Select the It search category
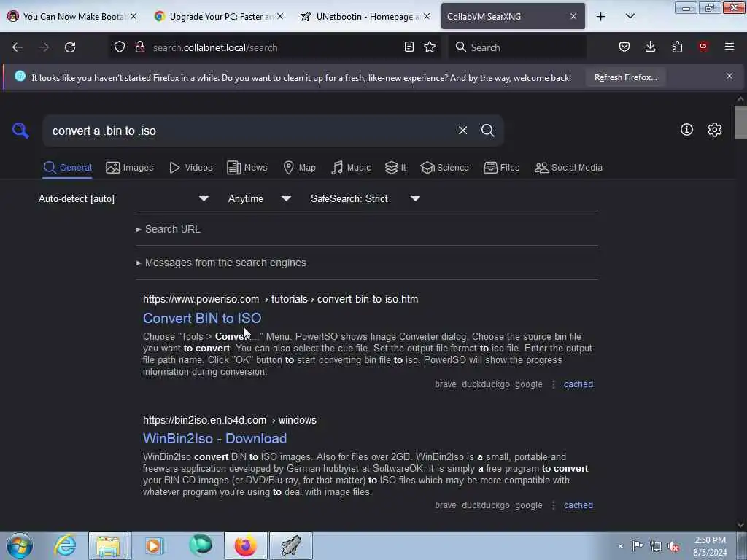 tap(395, 168)
